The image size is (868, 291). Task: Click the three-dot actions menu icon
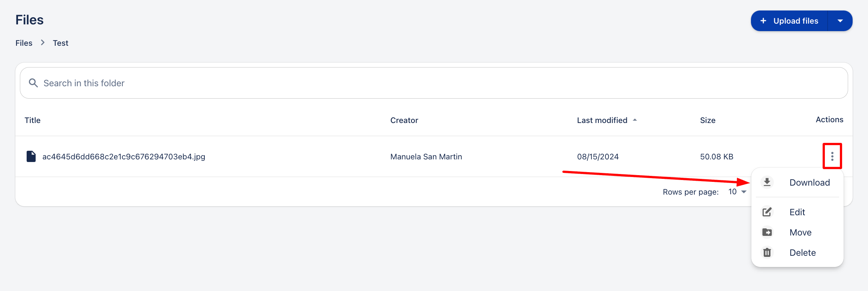pos(832,156)
